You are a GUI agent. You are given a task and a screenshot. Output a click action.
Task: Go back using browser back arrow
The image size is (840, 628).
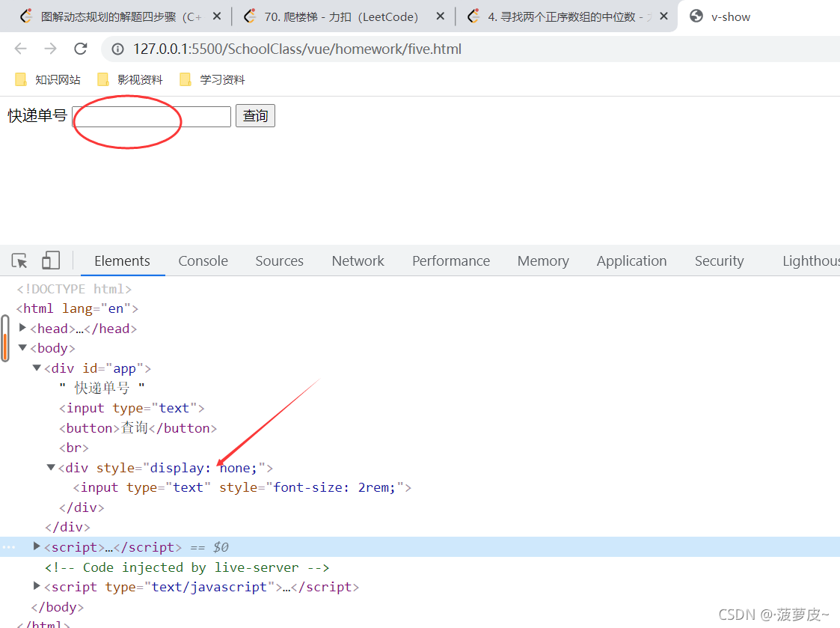[20, 49]
